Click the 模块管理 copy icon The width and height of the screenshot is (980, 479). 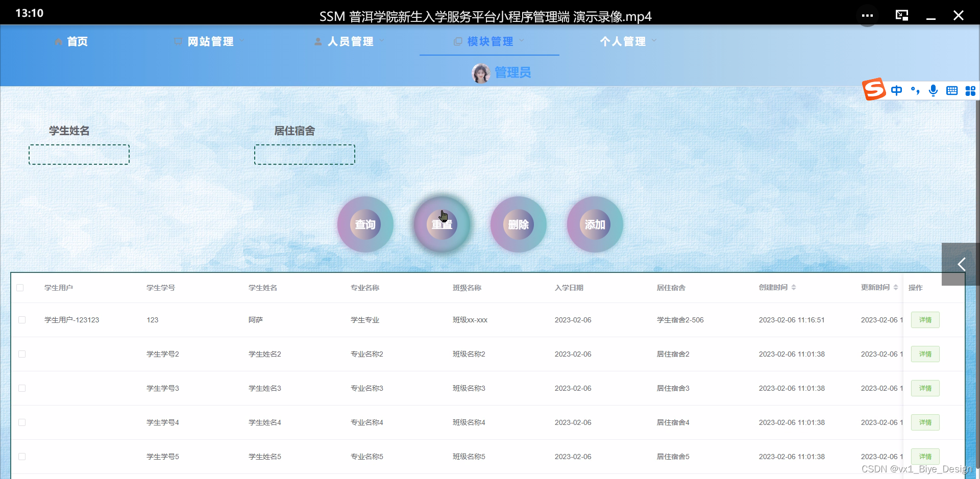coord(458,41)
